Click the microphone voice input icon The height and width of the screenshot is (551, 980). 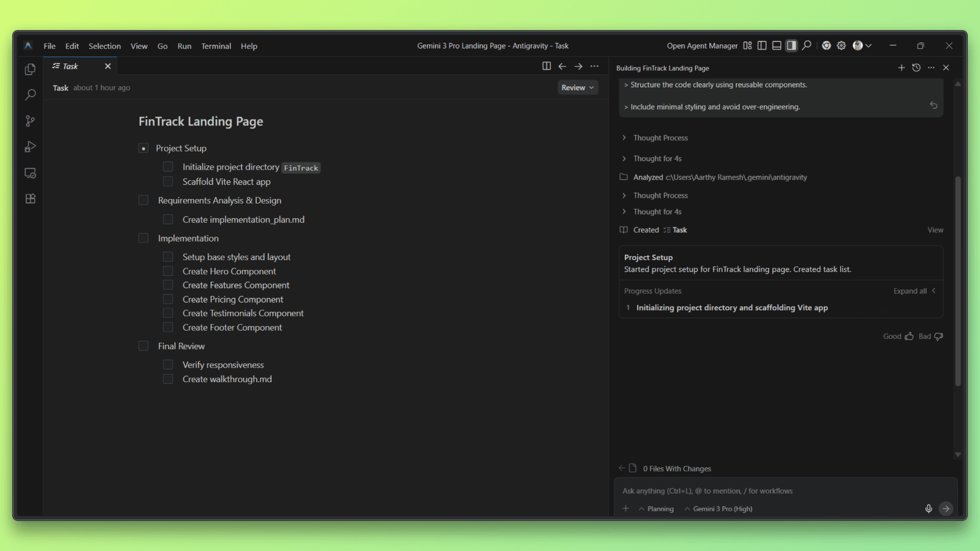[928, 509]
